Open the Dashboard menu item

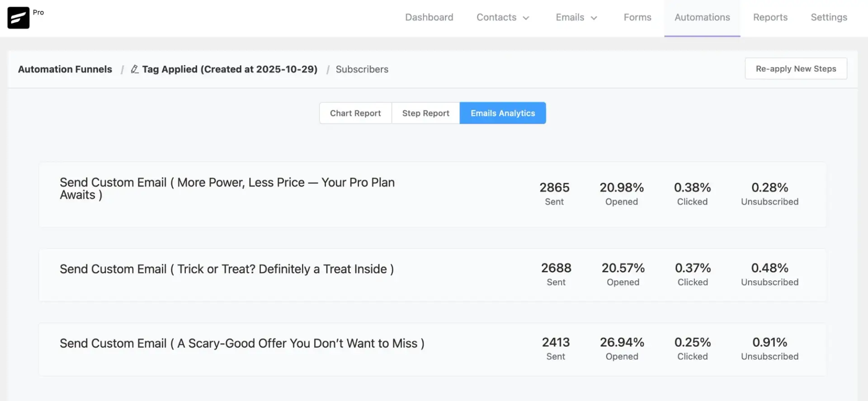(429, 17)
